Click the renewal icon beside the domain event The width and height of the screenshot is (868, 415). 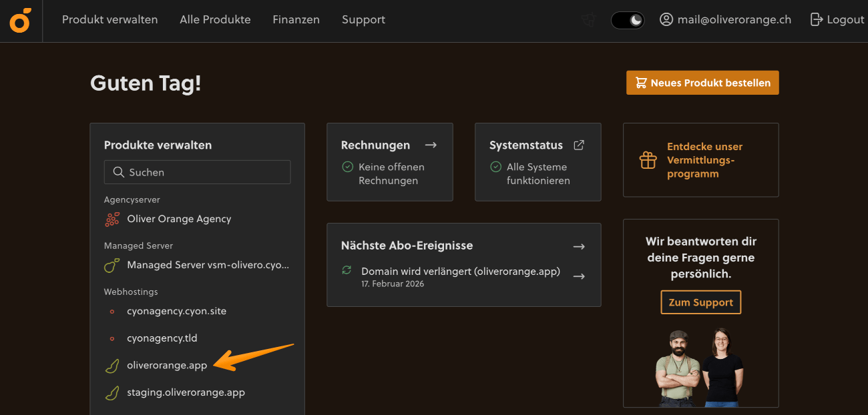(x=346, y=271)
